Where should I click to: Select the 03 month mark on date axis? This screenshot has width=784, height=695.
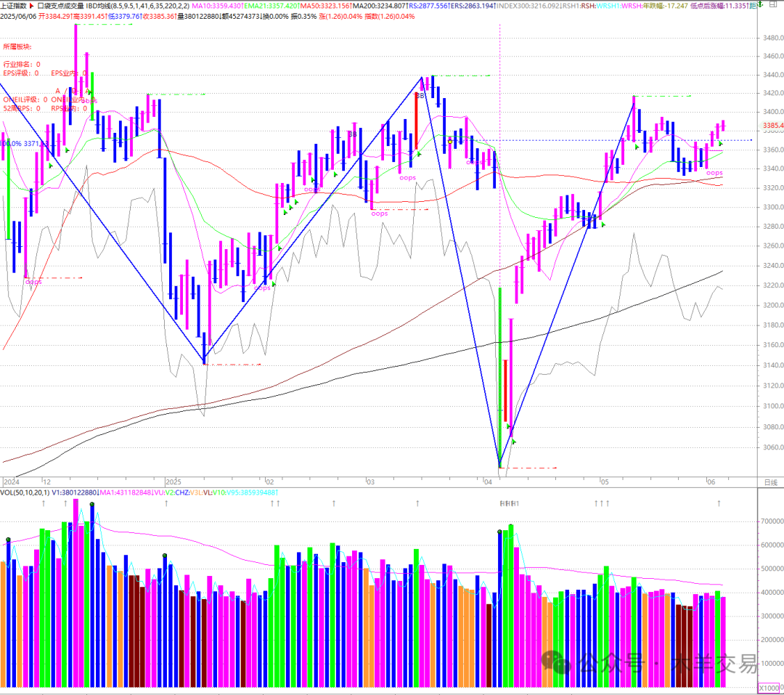pyautogui.click(x=370, y=481)
